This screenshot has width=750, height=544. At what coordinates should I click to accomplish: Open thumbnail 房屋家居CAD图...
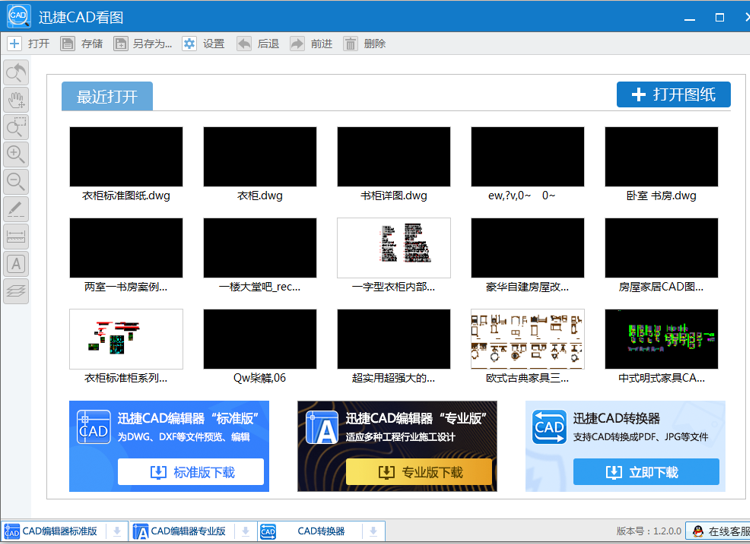tap(662, 248)
